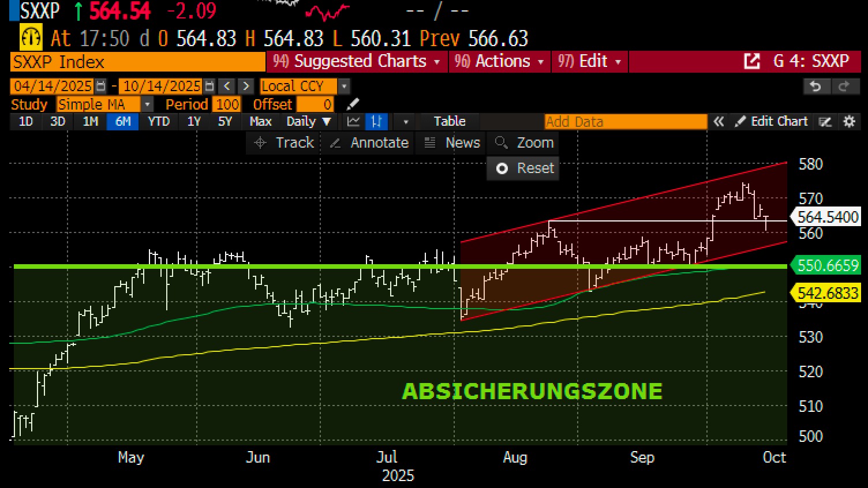Viewport: 868px width, 488px height.
Task: Toggle the Zoom mode on chart
Action: (x=524, y=142)
